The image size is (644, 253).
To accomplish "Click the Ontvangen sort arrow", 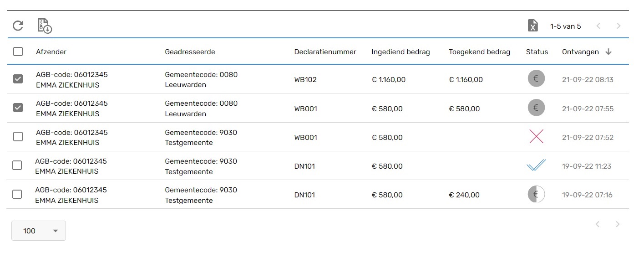I will point(609,52).
